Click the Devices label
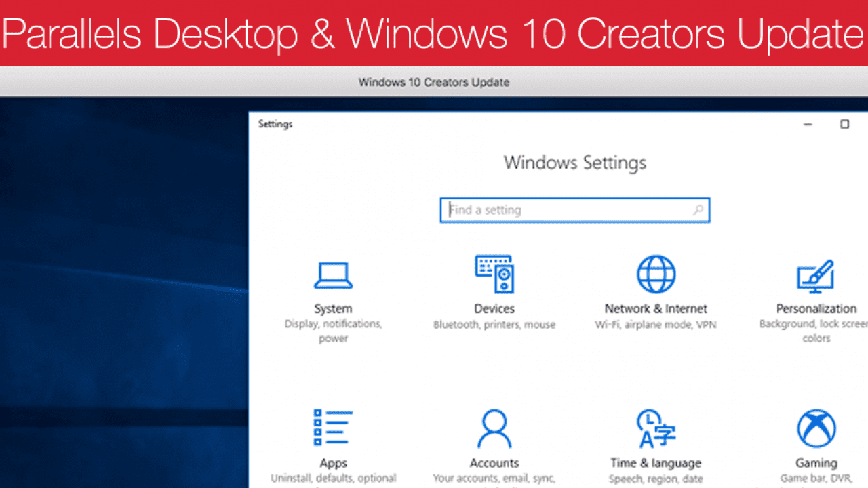The image size is (868, 488). pos(494,308)
